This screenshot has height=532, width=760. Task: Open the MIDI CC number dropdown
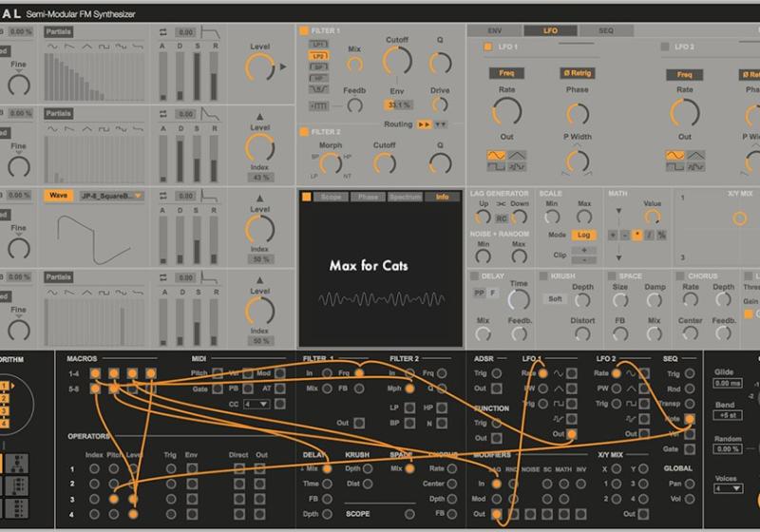point(256,404)
